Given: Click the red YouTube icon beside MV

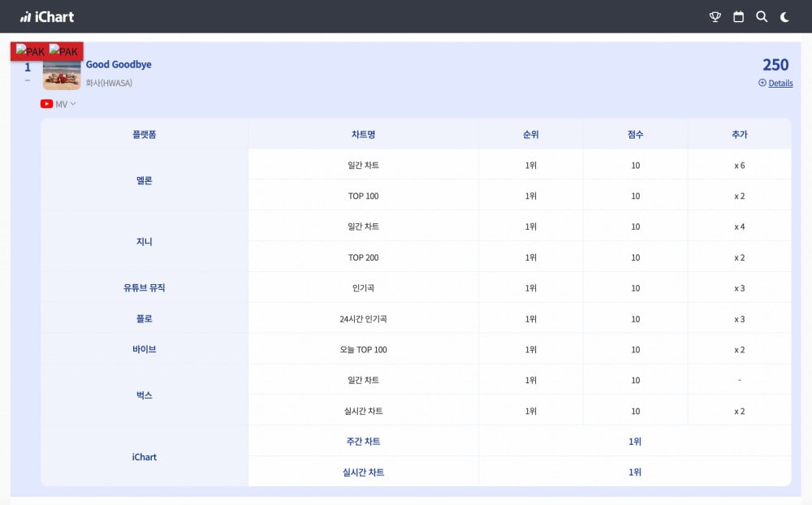Looking at the screenshot, I should pyautogui.click(x=46, y=104).
